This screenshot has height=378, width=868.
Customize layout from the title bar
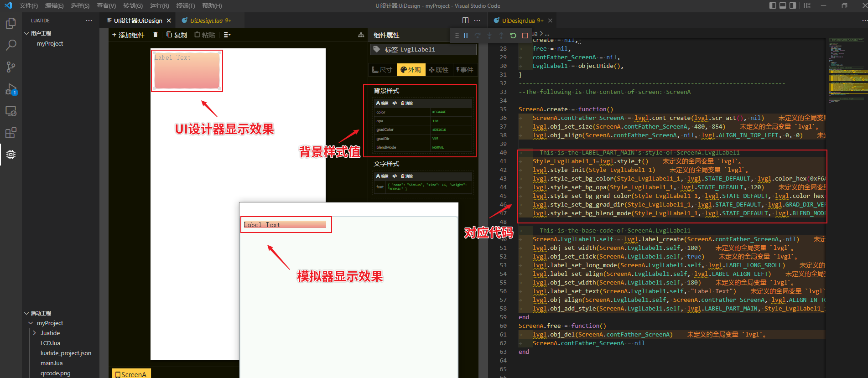click(807, 5)
